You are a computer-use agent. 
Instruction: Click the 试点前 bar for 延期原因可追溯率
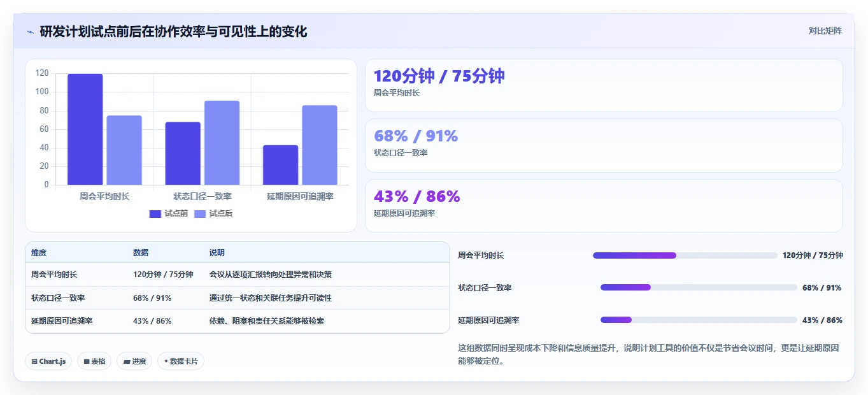coord(280,165)
